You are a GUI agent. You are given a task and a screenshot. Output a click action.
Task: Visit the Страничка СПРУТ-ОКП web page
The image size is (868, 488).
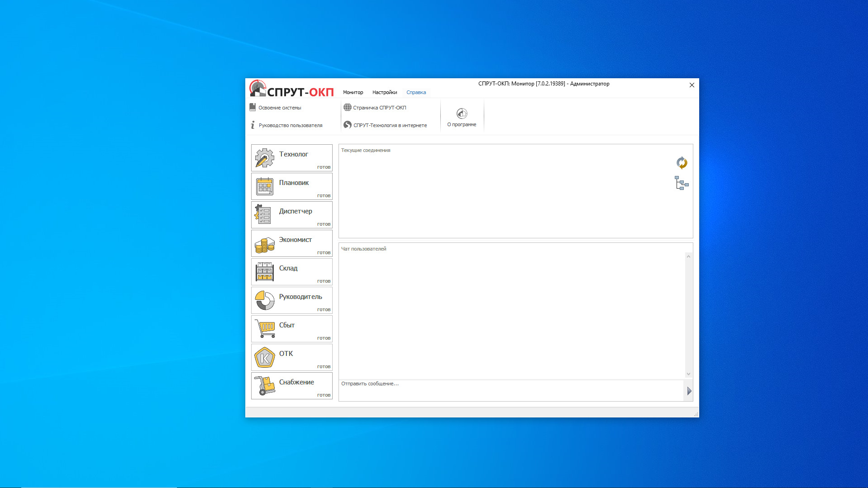[x=379, y=108]
